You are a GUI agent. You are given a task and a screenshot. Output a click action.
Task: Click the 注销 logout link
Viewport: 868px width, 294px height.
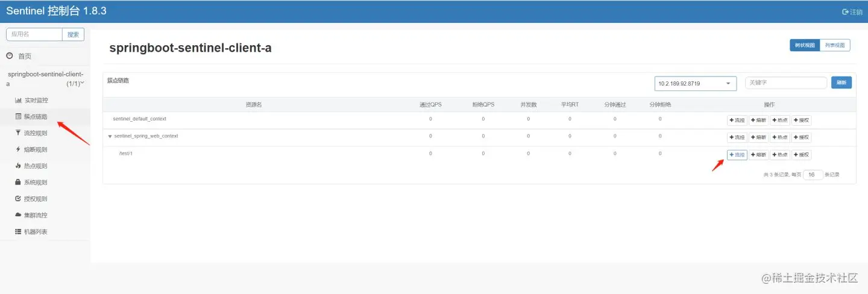coord(852,11)
